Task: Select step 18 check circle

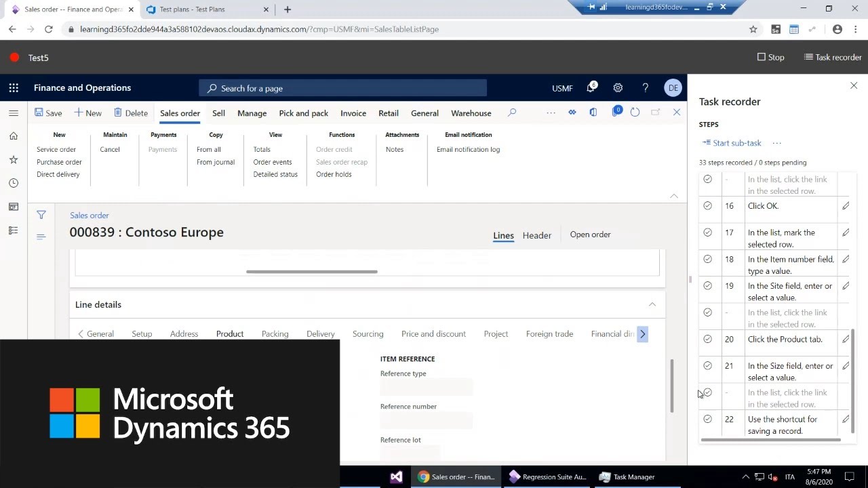Action: [x=708, y=259]
